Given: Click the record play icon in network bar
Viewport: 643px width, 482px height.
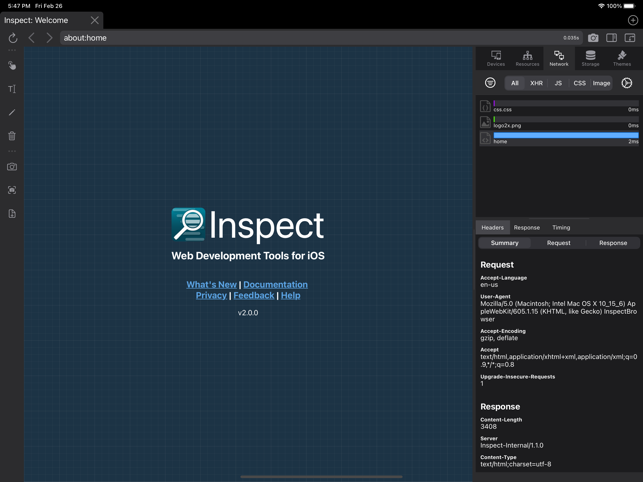Looking at the screenshot, I should 627,83.
